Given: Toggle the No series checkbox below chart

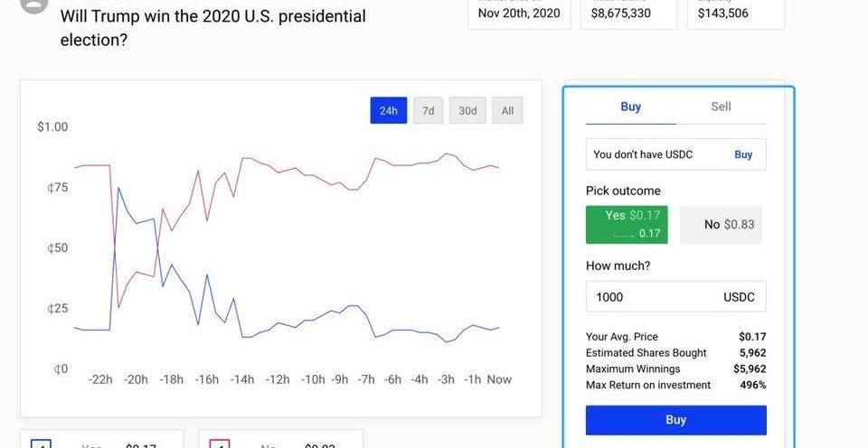Looking at the screenshot, I should tap(220, 443).
